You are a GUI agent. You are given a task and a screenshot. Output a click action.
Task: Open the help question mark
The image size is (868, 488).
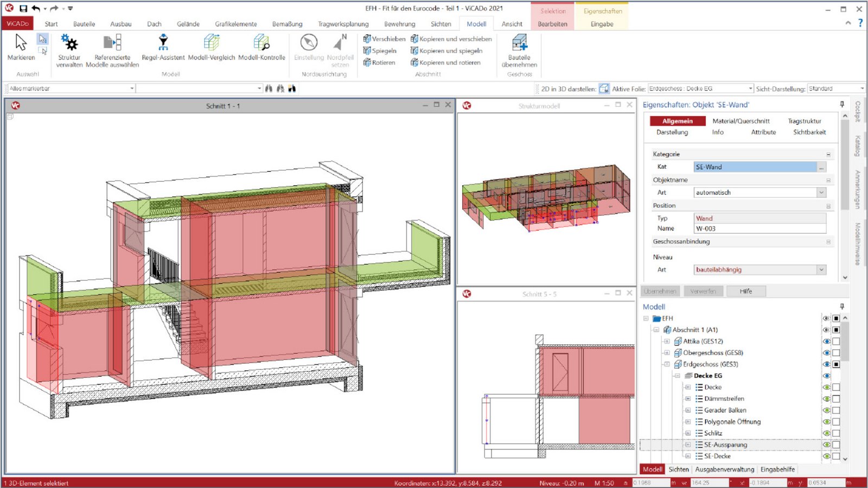click(x=860, y=23)
